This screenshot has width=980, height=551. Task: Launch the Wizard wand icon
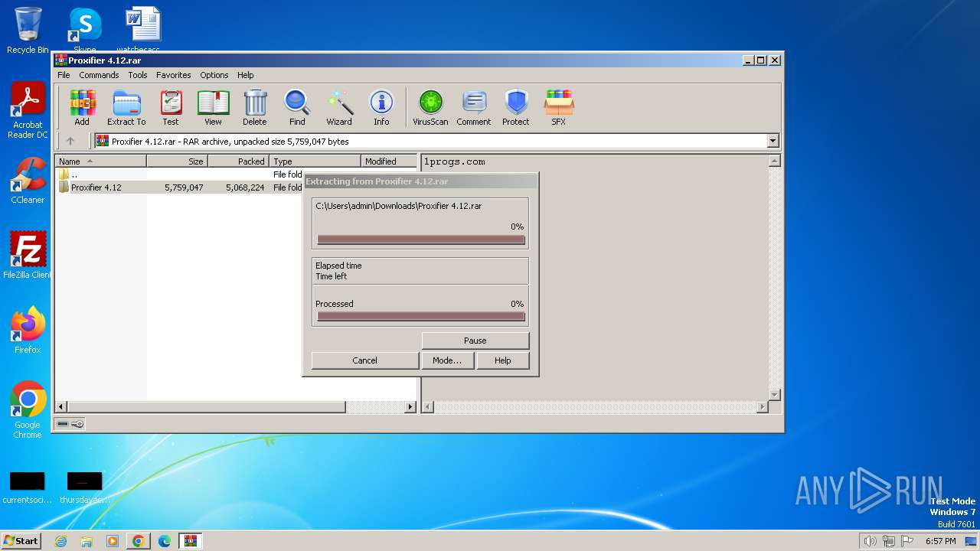[x=339, y=107]
